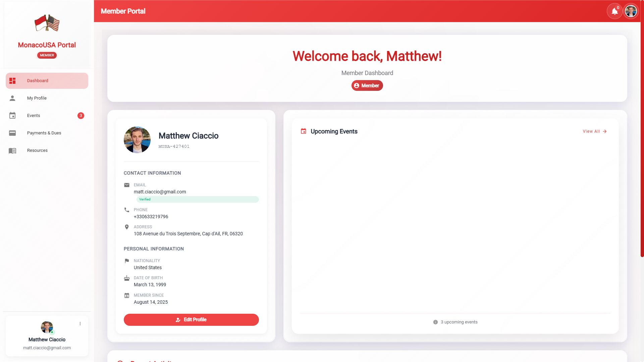Open the three-dot menu on user card
This screenshot has height=362, width=644.
pyautogui.click(x=80, y=324)
